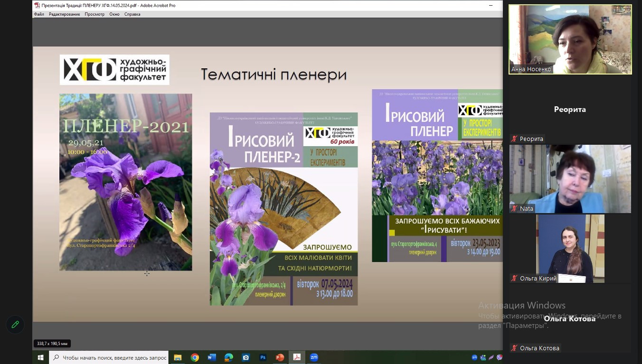The height and width of the screenshot is (364, 642).
Task: Open the Файл menu
Action: pos(39,14)
